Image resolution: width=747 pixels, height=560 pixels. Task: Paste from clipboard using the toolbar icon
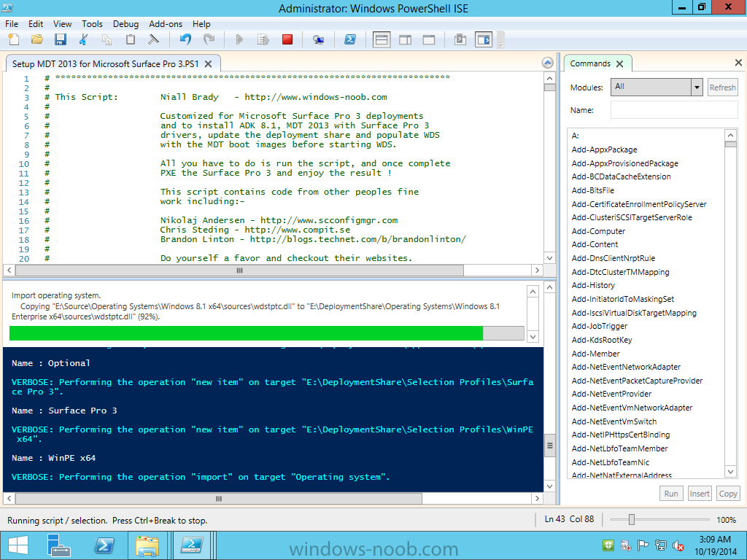pyautogui.click(x=131, y=39)
